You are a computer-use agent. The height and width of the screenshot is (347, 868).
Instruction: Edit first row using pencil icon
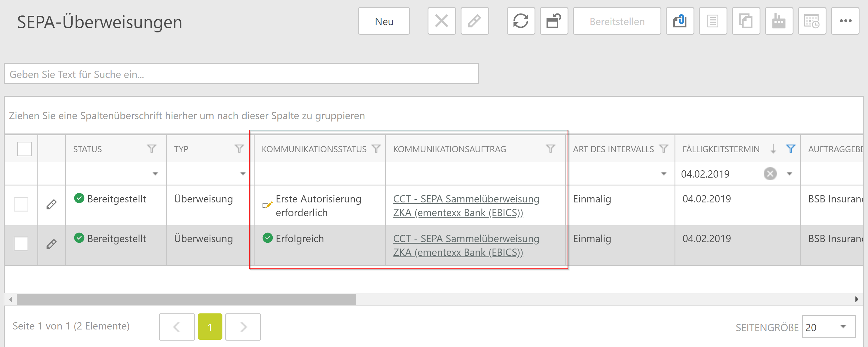pos(51,204)
